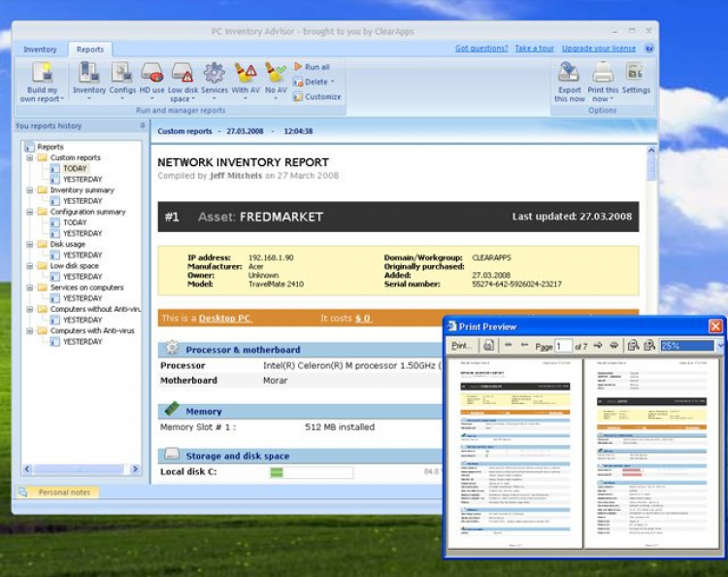Image resolution: width=728 pixels, height=577 pixels.
Task: Click history tree horizontal scrollbar right arrow
Action: coord(135,469)
